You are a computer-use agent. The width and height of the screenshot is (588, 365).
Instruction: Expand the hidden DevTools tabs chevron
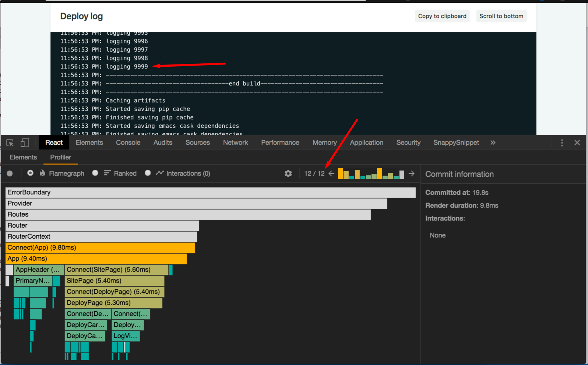[493, 143]
